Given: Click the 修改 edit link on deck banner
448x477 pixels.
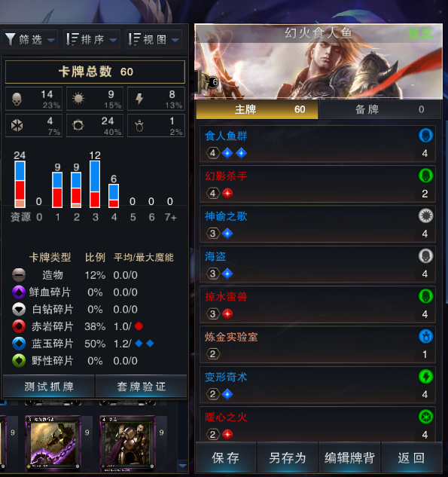Looking at the screenshot, I should 420,33.
